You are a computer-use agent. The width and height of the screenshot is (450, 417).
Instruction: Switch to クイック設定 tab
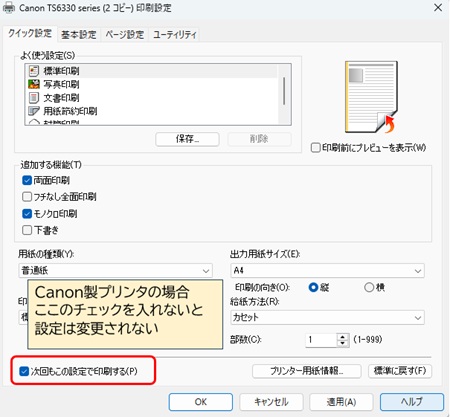click(x=30, y=33)
